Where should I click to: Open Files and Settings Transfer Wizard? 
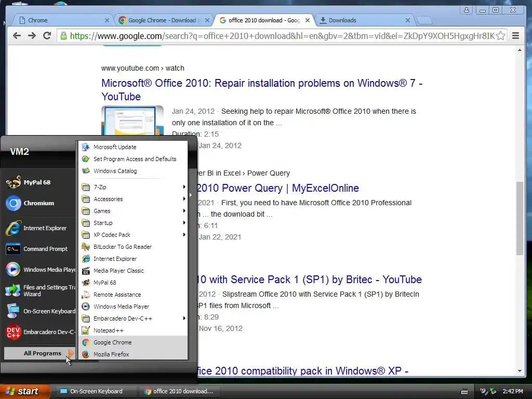point(39,290)
